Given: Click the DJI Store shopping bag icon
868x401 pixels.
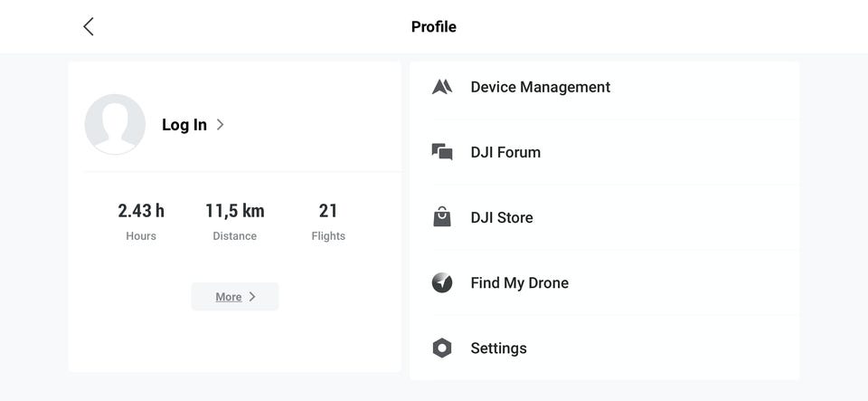Looking at the screenshot, I should (x=442, y=216).
